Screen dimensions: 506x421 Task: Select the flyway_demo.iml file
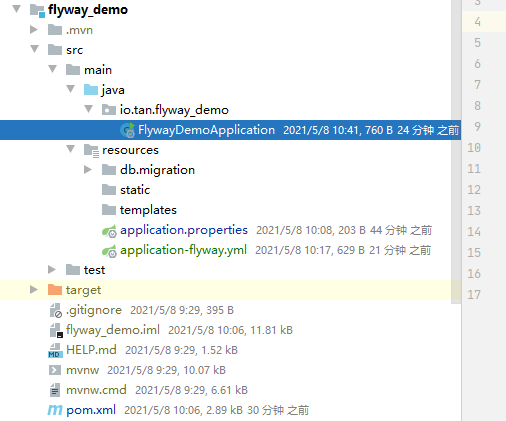coord(113,330)
